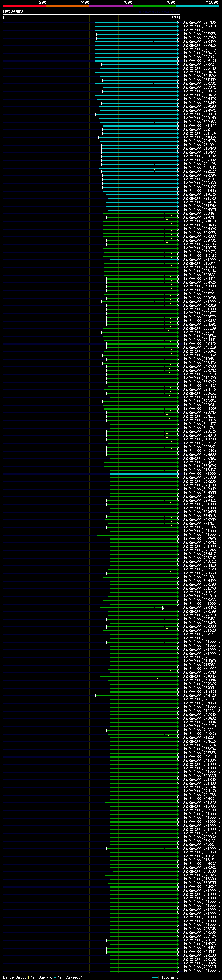Open hit UniRef100_Q56W10
Image resolution: width=222 pixels, height=980 pixels.
coord(199,26)
